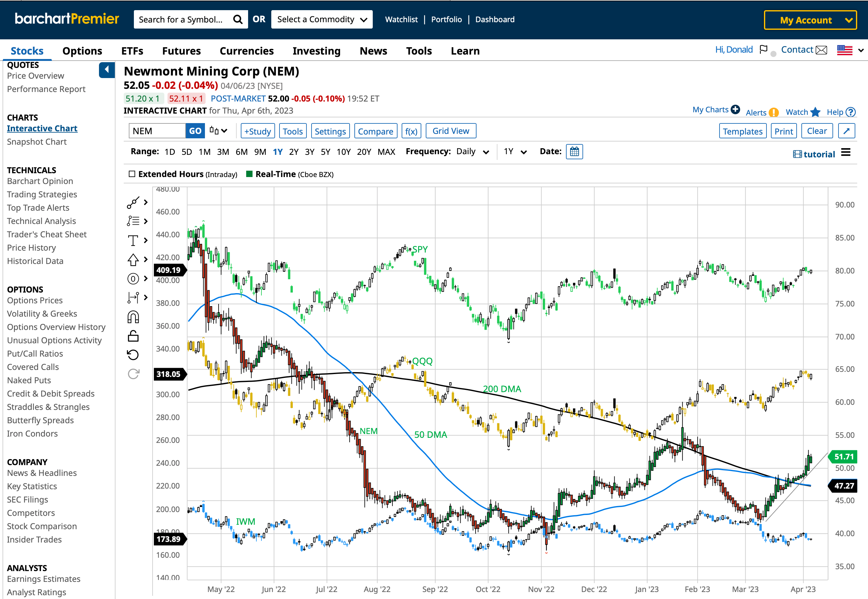Click the redo arrow icon

[x=133, y=374]
